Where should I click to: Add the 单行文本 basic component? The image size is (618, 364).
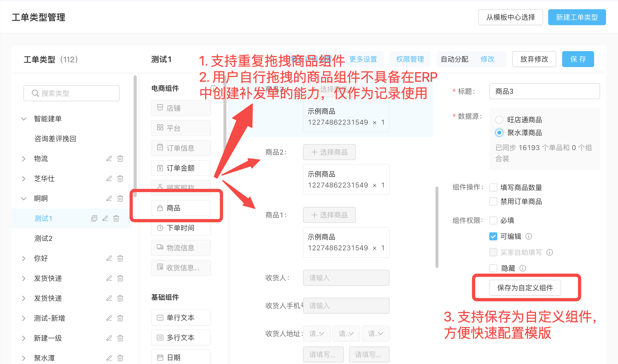pyautogui.click(x=181, y=318)
